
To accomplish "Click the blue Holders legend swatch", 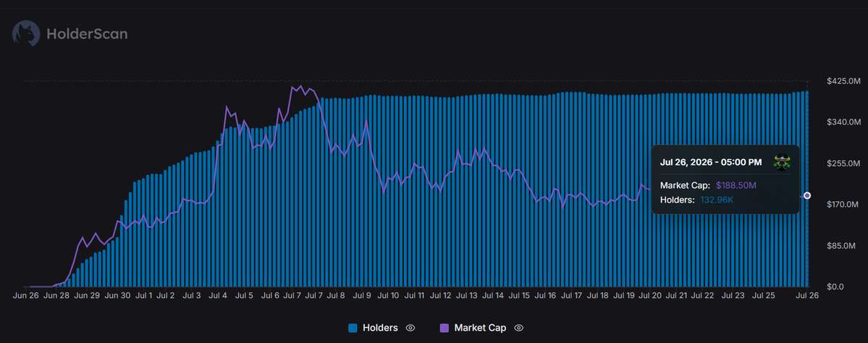I will pos(353,328).
